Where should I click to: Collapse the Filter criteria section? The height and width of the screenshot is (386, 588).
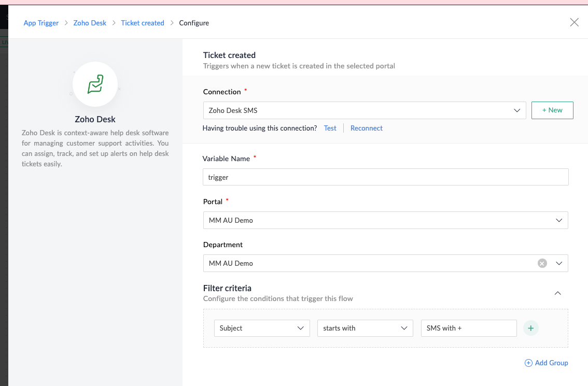[x=557, y=293]
